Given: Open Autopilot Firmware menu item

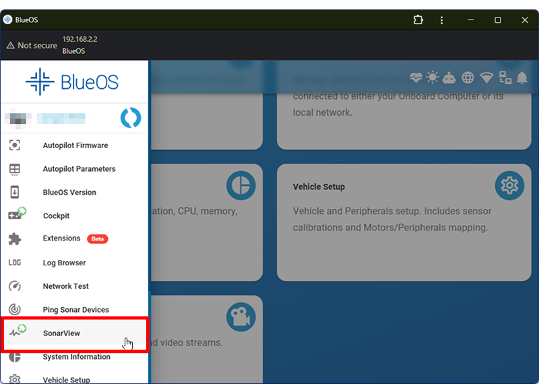Looking at the screenshot, I should tap(75, 145).
